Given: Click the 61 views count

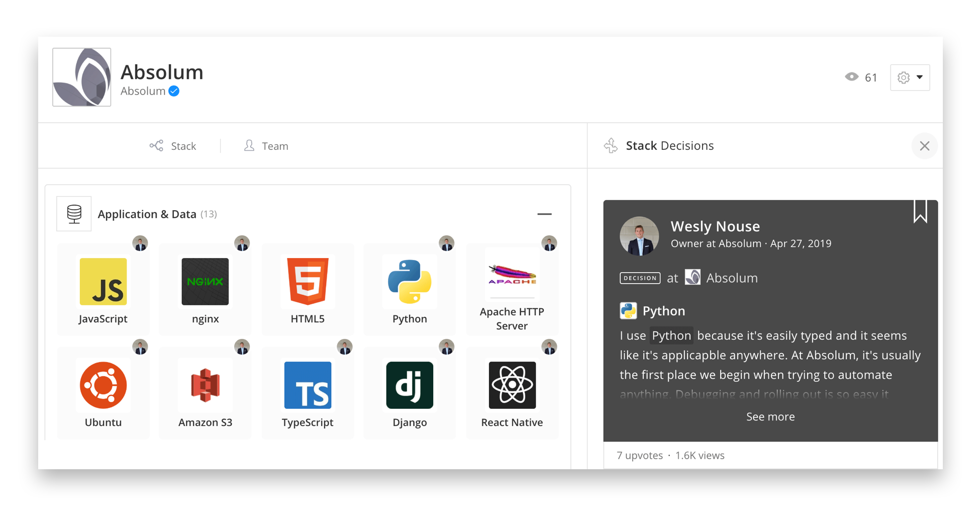Looking at the screenshot, I should (871, 77).
